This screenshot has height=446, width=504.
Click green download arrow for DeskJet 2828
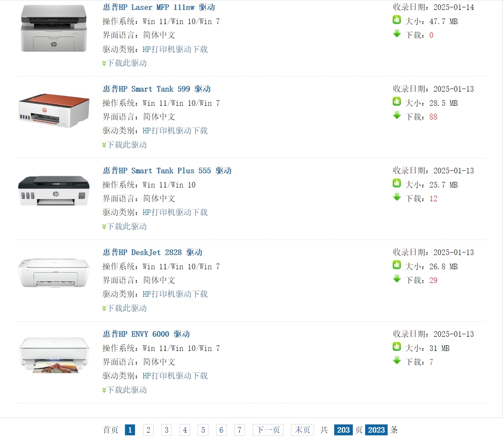397,279
